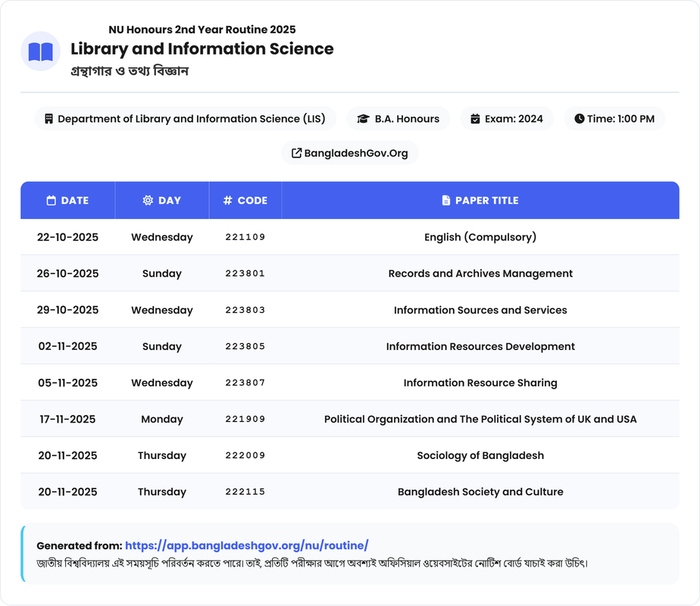Screen dimensions: 700x606
Task: Click the Library and Information Science heading
Action: pyautogui.click(x=202, y=48)
